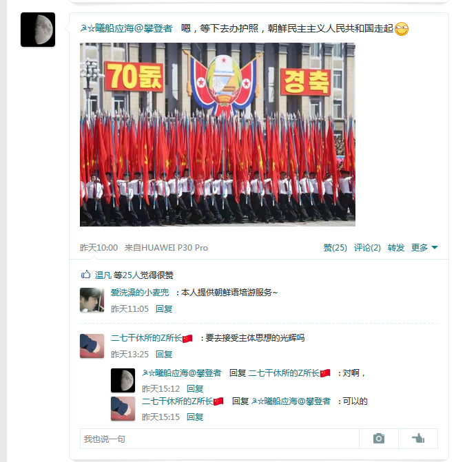
Task: Reply to the 昨天15:12 comment
Action: pyautogui.click(x=195, y=388)
